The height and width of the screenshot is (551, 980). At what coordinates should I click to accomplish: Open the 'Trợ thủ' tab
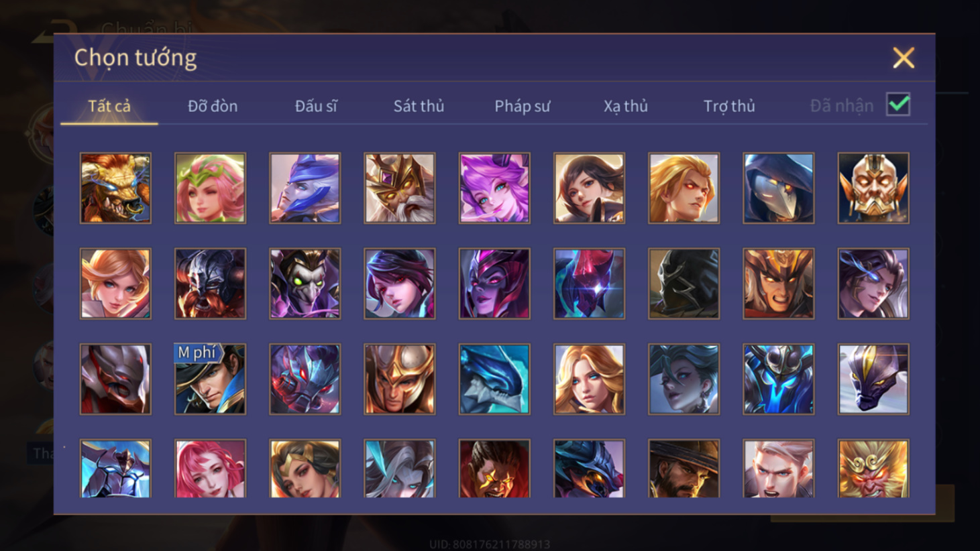729,106
